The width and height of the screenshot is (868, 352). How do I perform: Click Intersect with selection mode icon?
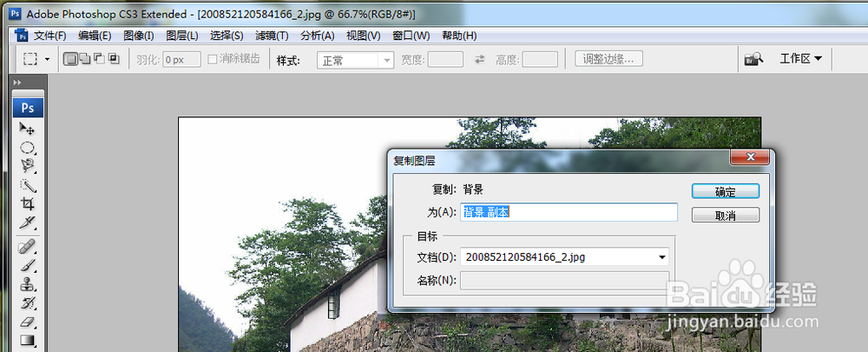click(x=114, y=59)
